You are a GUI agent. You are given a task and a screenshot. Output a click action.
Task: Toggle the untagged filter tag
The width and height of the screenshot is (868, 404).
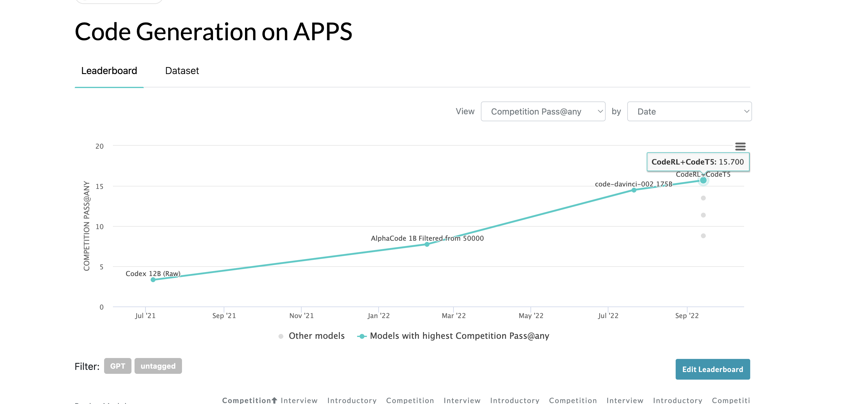pos(158,366)
